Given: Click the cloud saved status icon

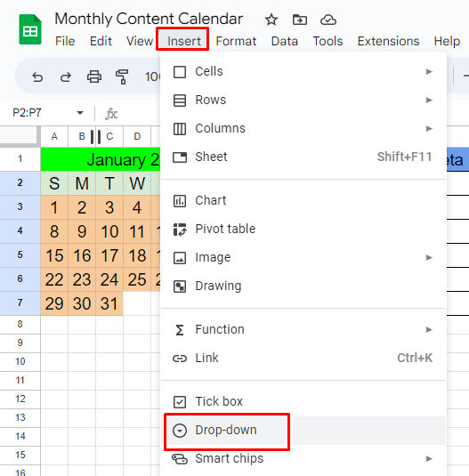Looking at the screenshot, I should click(328, 20).
